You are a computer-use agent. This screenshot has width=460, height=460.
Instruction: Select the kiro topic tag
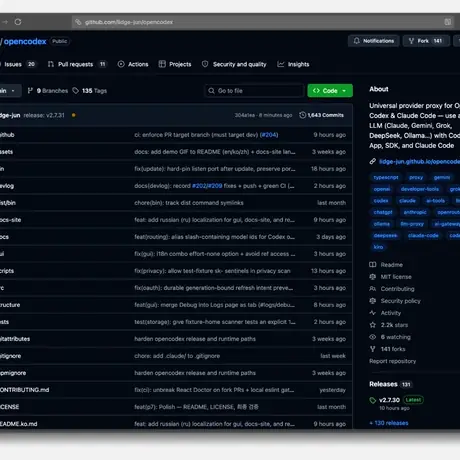coord(378,247)
